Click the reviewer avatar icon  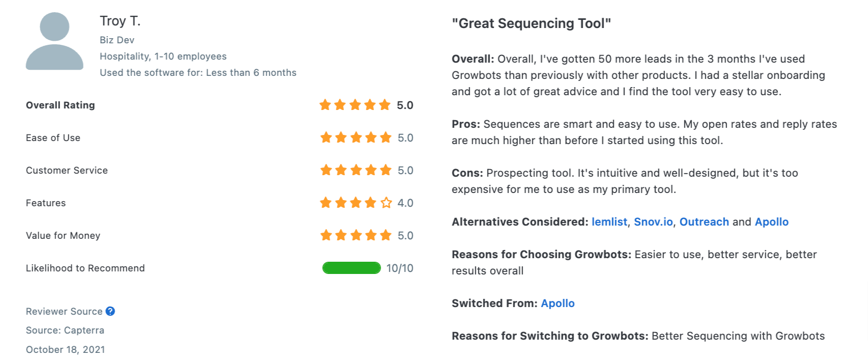pos(54,41)
